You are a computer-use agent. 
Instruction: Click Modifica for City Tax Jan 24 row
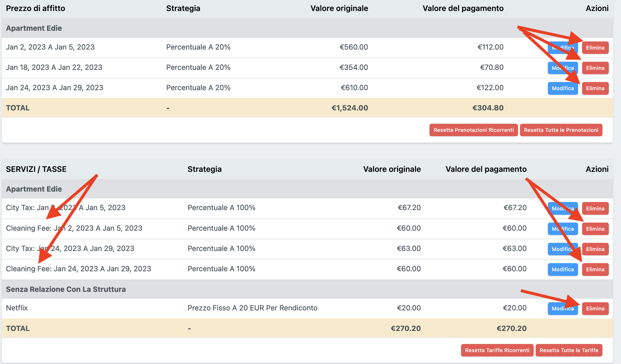(x=562, y=249)
